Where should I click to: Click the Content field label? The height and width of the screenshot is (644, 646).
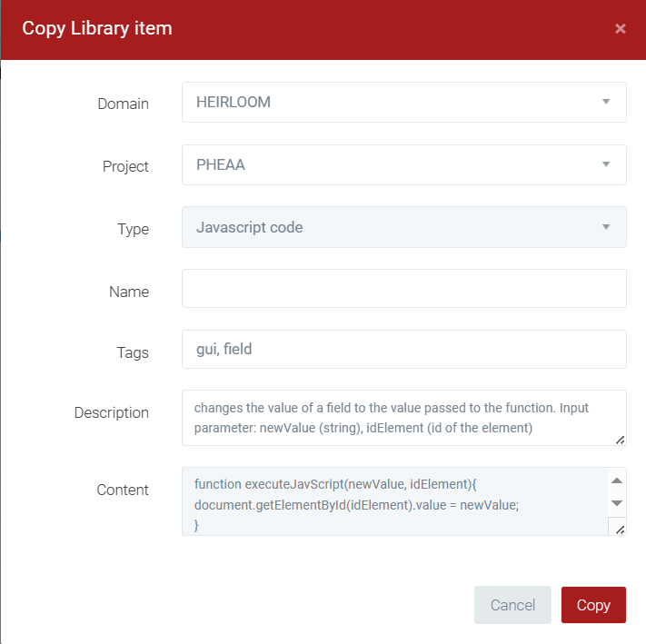pos(123,490)
